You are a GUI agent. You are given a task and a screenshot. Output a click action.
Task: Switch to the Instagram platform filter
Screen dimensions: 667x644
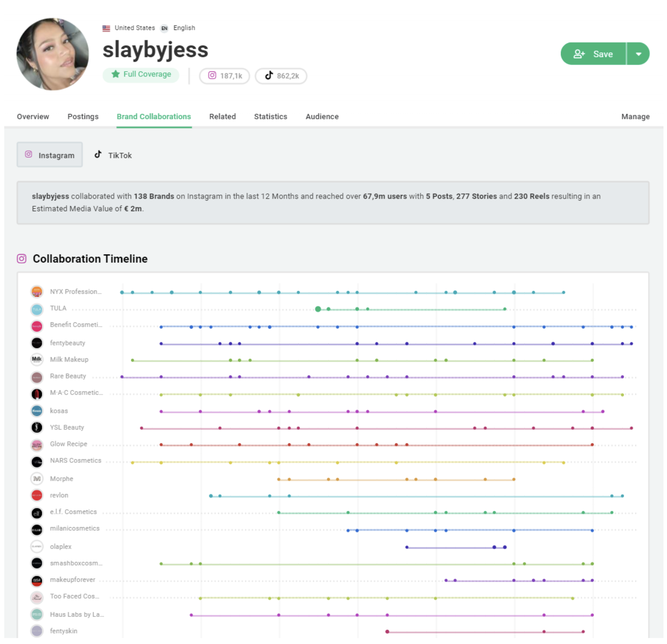(50, 155)
